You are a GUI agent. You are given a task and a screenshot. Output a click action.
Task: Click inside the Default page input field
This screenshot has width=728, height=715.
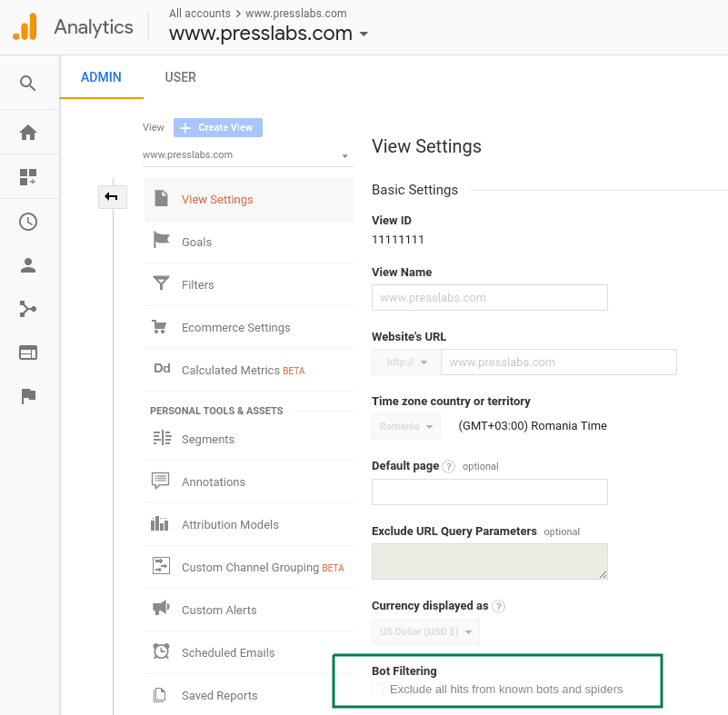[489, 492]
